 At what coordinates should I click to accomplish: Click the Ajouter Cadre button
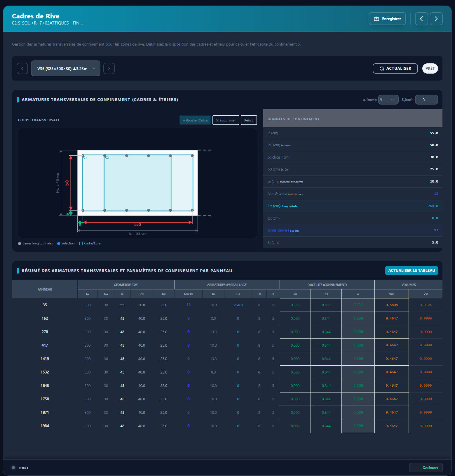click(x=195, y=120)
